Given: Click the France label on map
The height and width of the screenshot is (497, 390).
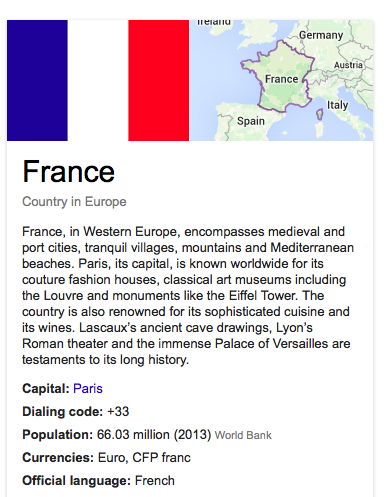Looking at the screenshot, I should click(x=282, y=79).
